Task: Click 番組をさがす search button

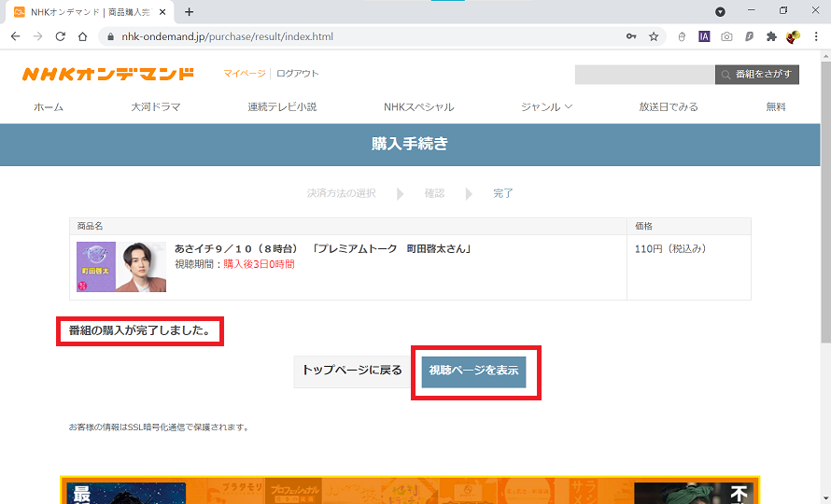Action: point(757,74)
